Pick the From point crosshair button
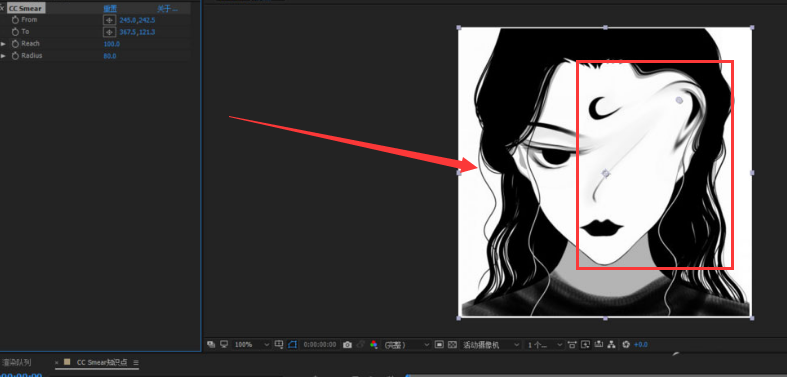 109,20
